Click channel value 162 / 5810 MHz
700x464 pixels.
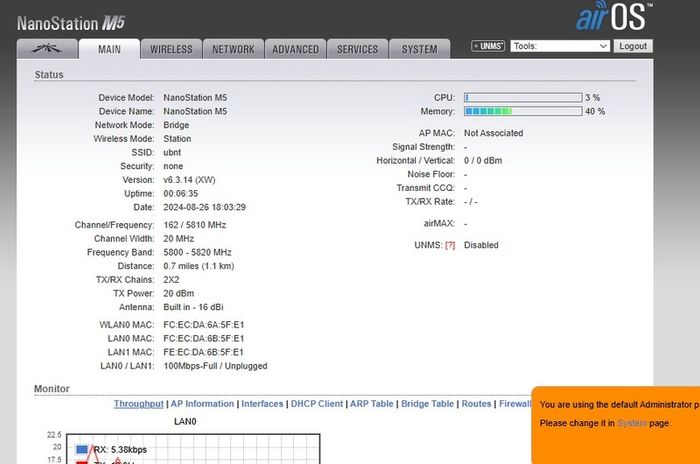pos(195,225)
